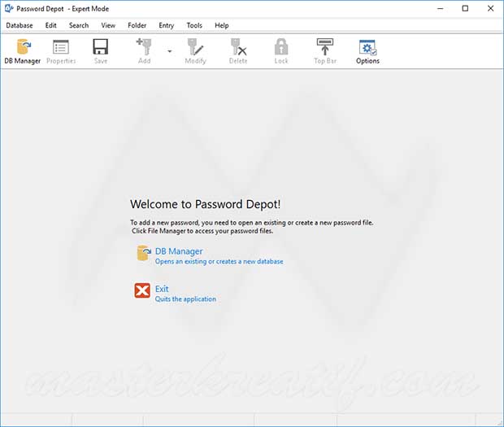The image size is (504, 427).
Task: Click the DB Manager link on welcome page
Action: (x=179, y=251)
